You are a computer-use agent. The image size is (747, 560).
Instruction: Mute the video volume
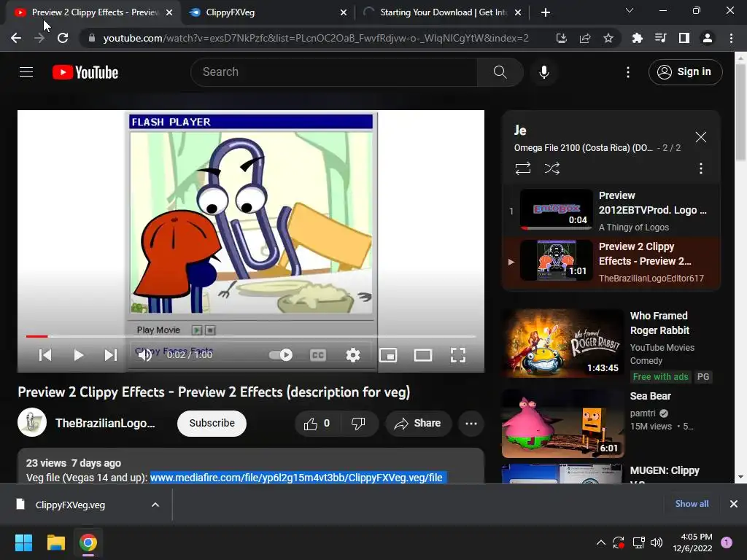point(145,355)
